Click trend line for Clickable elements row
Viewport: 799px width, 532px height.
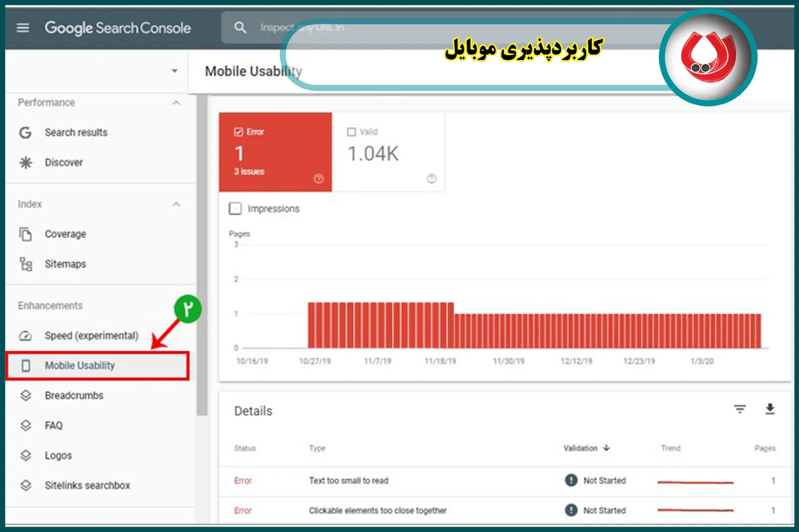coord(695,510)
